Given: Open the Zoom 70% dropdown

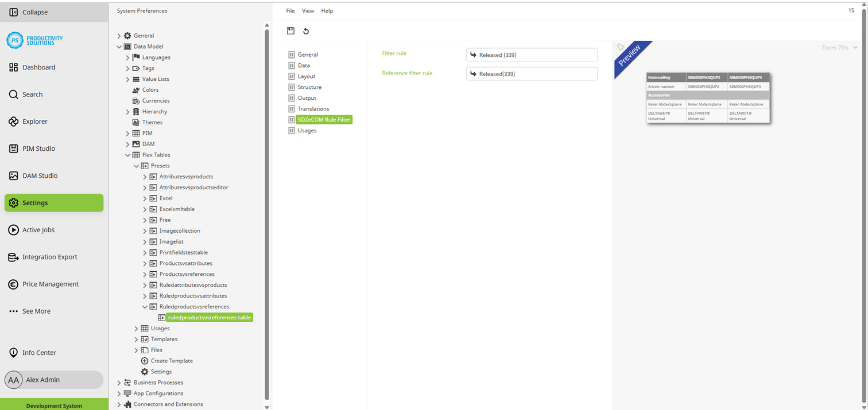Looking at the screenshot, I should (839, 48).
